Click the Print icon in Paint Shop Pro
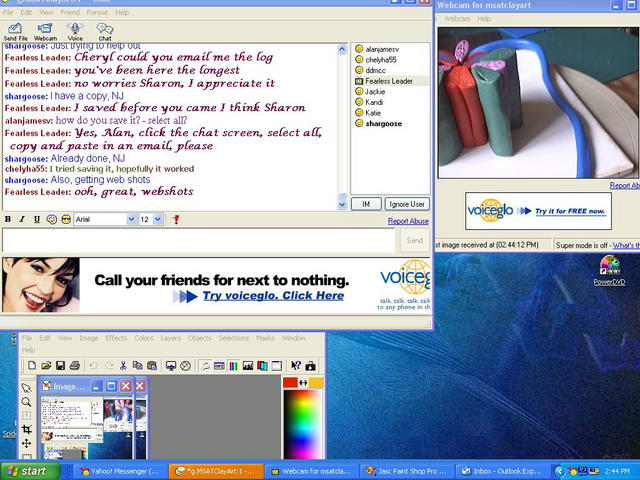The height and width of the screenshot is (480, 640). click(x=74, y=366)
